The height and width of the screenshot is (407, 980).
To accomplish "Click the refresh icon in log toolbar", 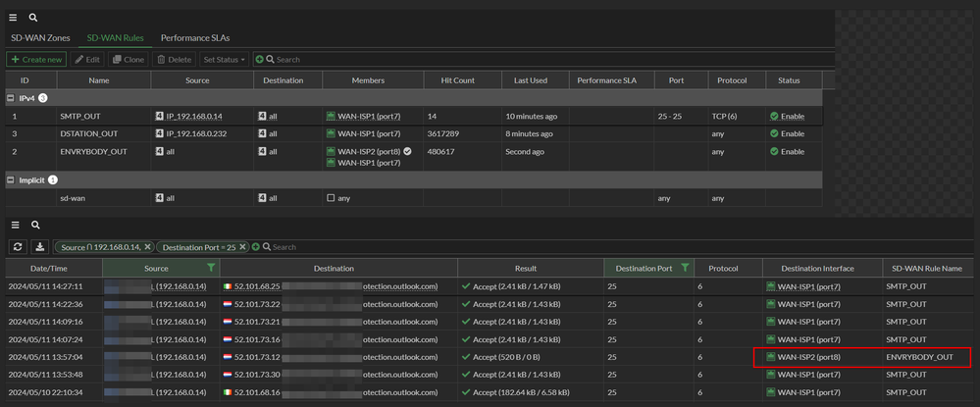I will pos(18,247).
